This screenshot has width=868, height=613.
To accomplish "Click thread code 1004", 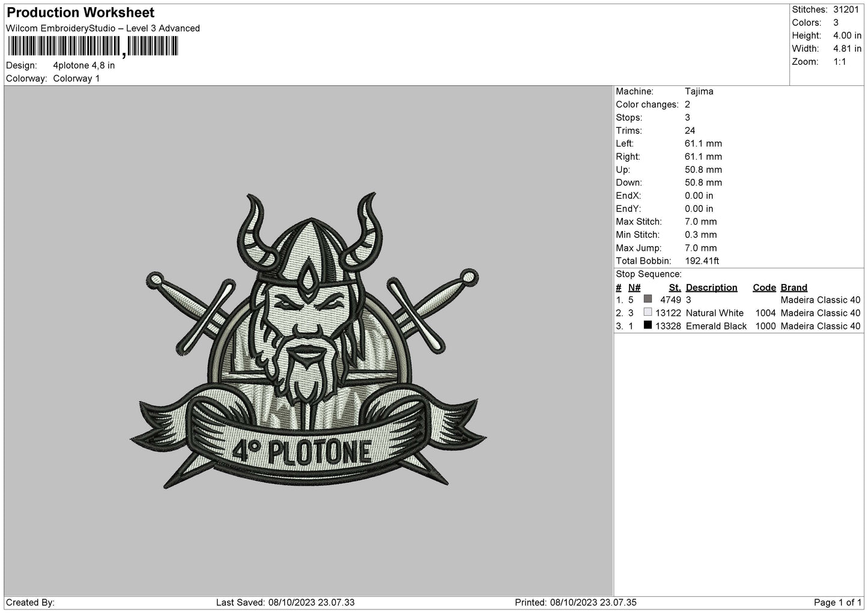I will pyautogui.click(x=765, y=313).
